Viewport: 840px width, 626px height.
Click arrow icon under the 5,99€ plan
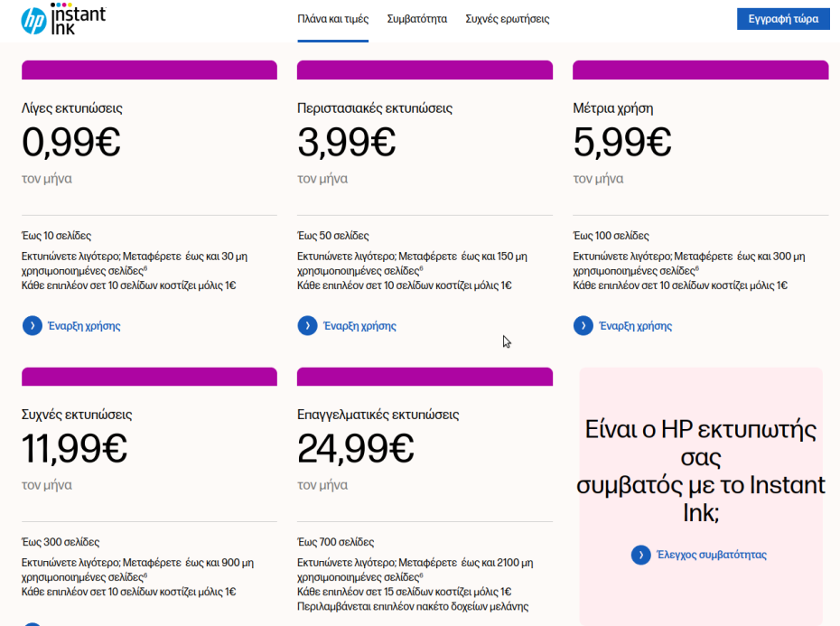click(583, 325)
